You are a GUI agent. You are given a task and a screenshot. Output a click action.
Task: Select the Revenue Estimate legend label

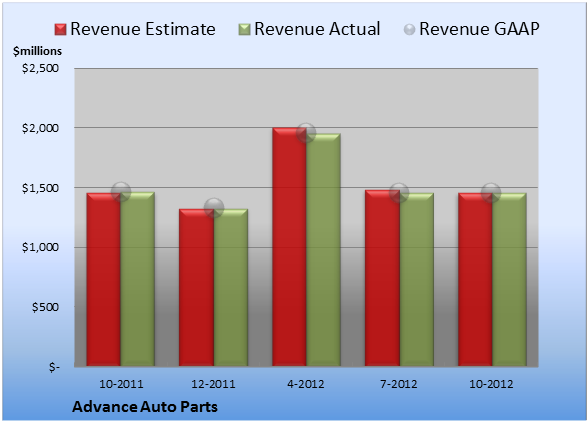coord(143,29)
